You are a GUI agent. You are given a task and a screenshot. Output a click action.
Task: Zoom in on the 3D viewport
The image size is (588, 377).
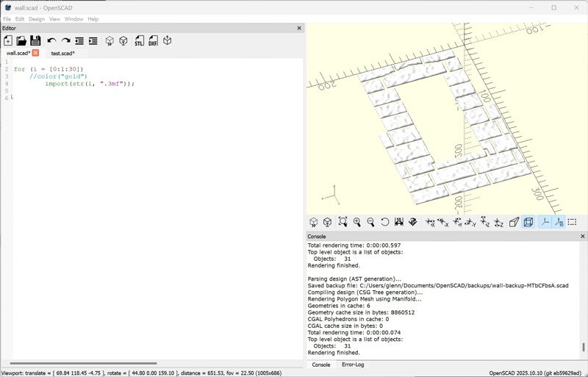356,222
